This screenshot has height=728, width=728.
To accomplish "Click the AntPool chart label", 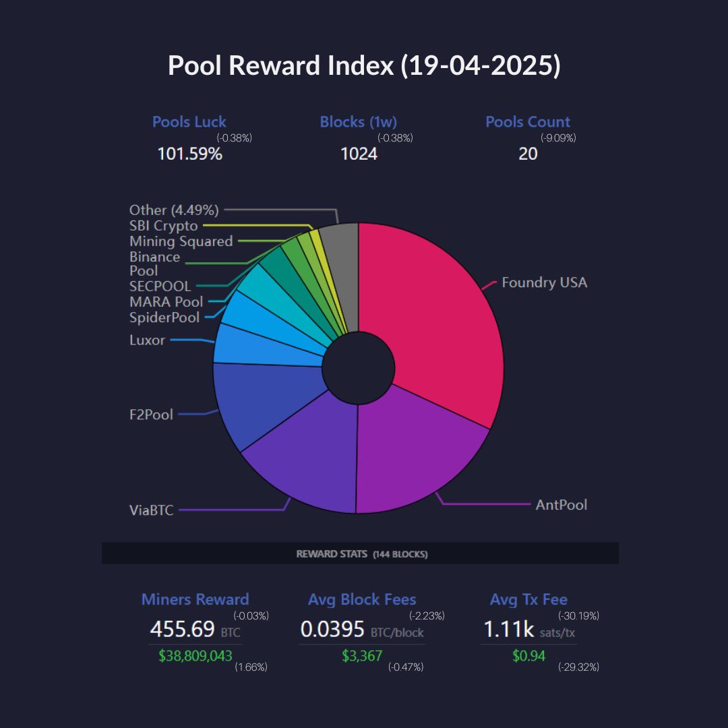I will point(562,505).
